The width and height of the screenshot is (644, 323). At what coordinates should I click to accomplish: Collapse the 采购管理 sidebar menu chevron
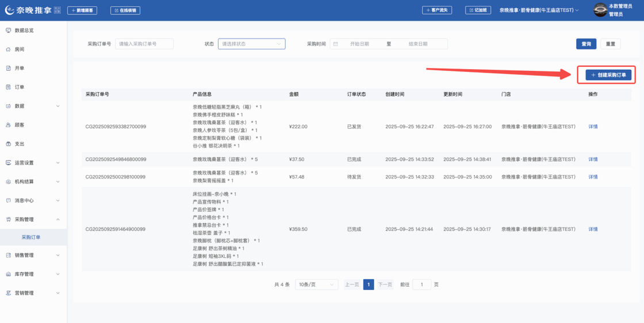point(58,220)
